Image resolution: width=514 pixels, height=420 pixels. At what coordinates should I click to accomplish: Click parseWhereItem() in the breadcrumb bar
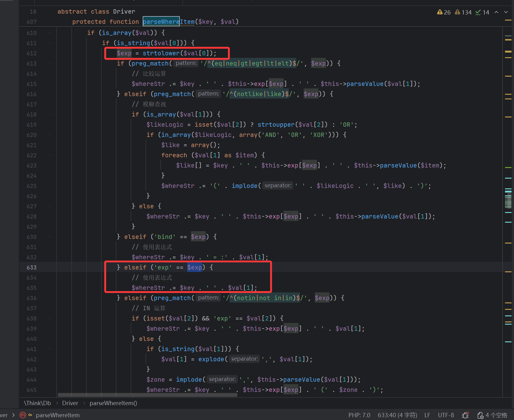[113, 403]
